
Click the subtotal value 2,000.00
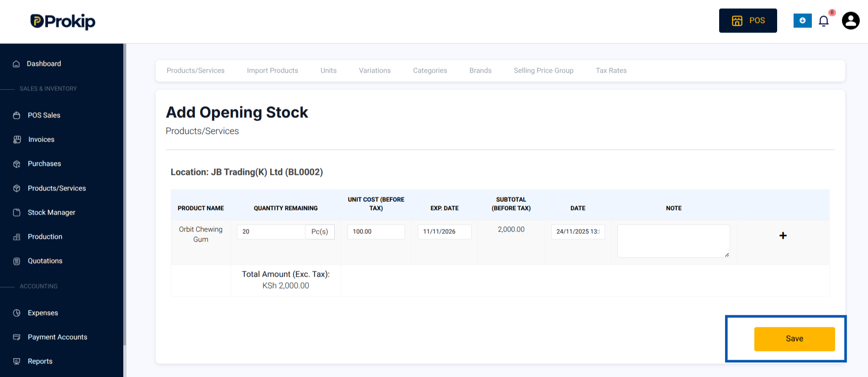point(511,229)
